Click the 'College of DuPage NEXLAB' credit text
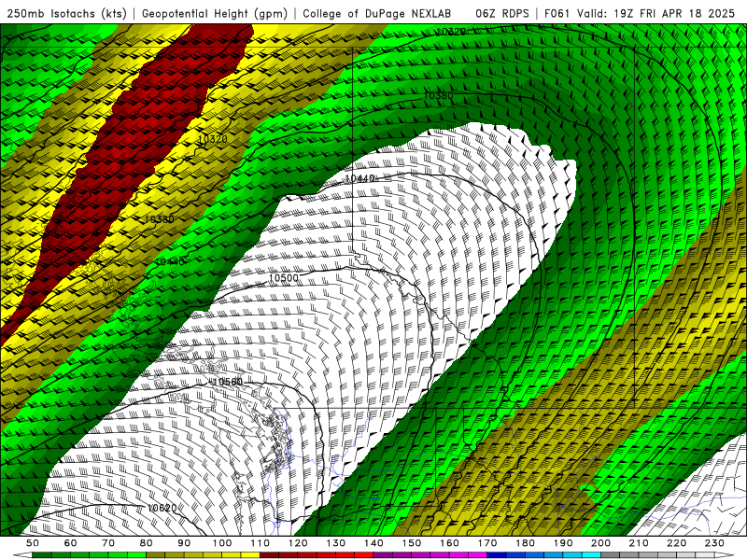This screenshot has width=747, height=560. pyautogui.click(x=376, y=13)
